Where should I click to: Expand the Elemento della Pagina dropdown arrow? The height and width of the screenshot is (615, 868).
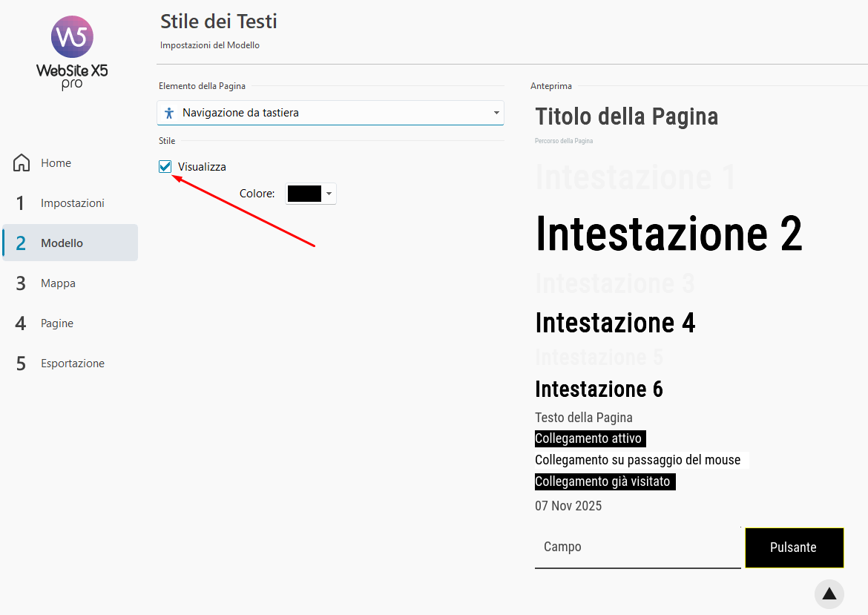click(496, 114)
